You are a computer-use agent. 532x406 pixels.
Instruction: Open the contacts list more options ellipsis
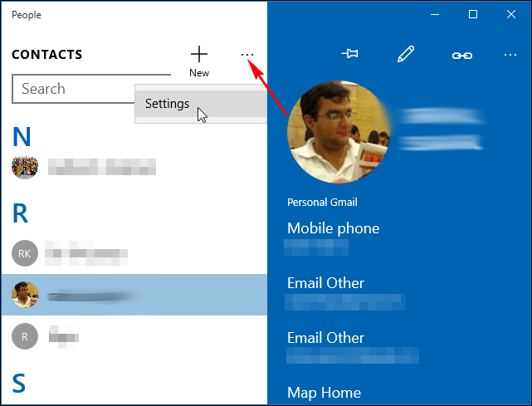click(x=247, y=54)
